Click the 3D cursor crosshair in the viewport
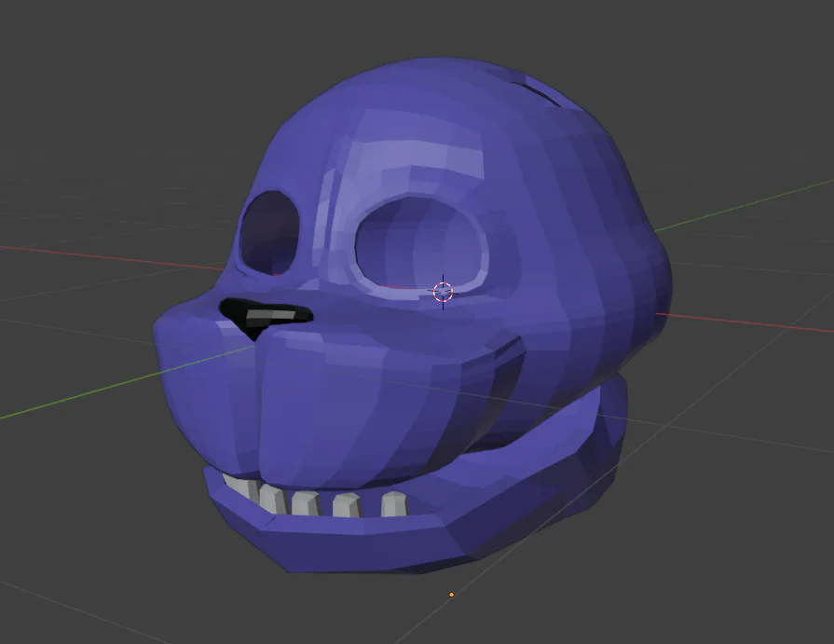 pyautogui.click(x=443, y=292)
